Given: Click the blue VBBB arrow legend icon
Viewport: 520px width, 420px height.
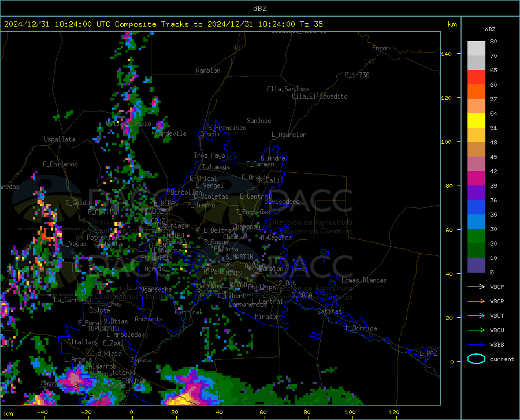Looking at the screenshot, I should [476, 345].
